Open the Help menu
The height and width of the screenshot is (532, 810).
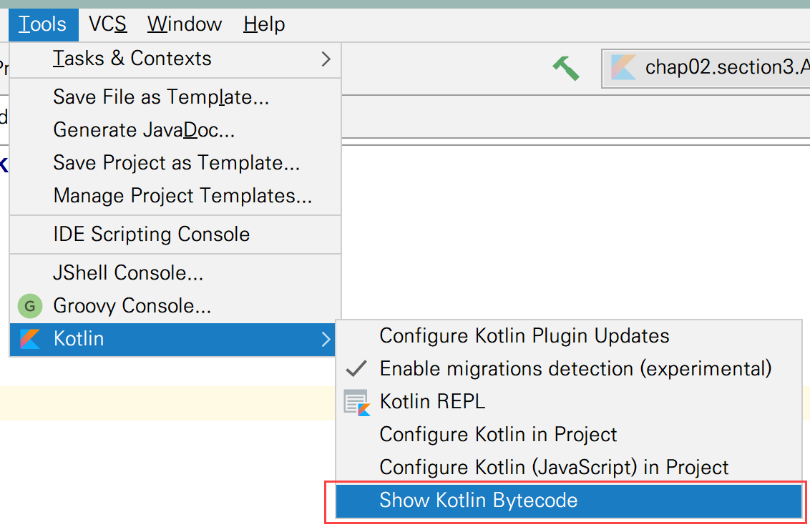(x=264, y=24)
